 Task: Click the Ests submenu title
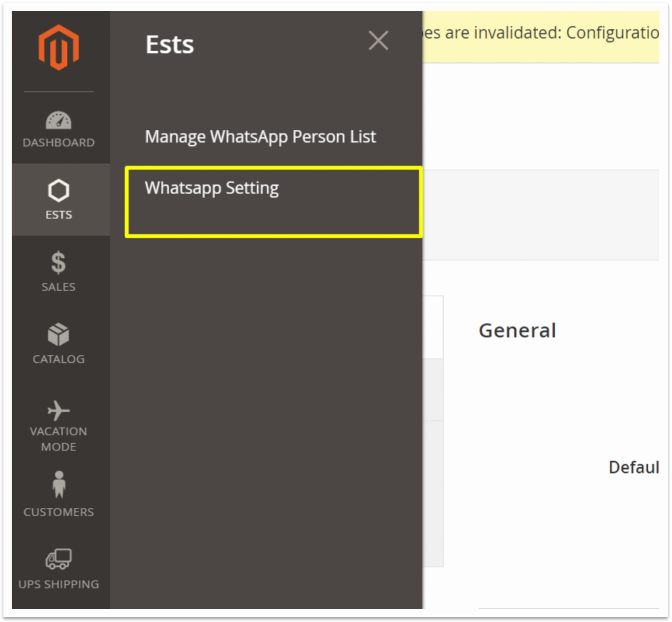[x=170, y=44]
